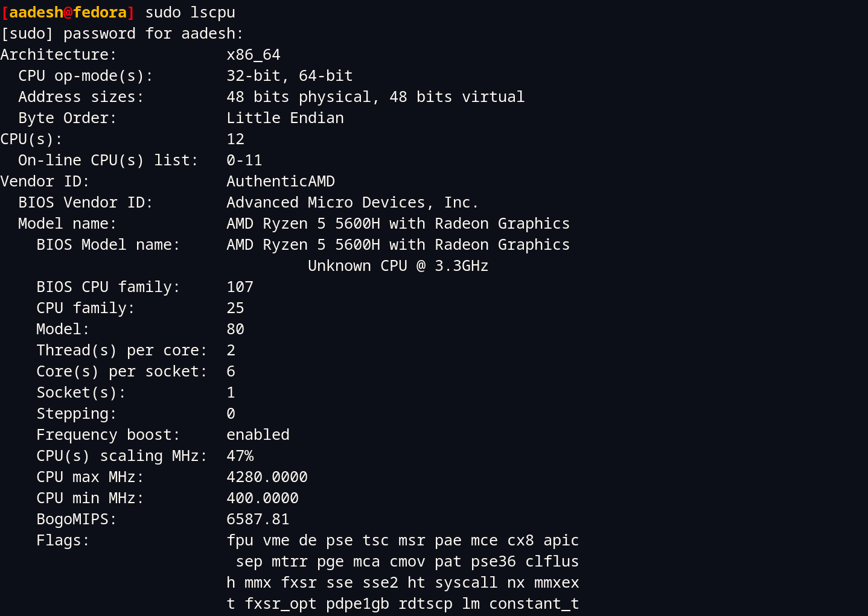This screenshot has height=616, width=868.
Task: Click the 'AuthenticAMD' vendor ID value
Action: pyautogui.click(x=281, y=182)
